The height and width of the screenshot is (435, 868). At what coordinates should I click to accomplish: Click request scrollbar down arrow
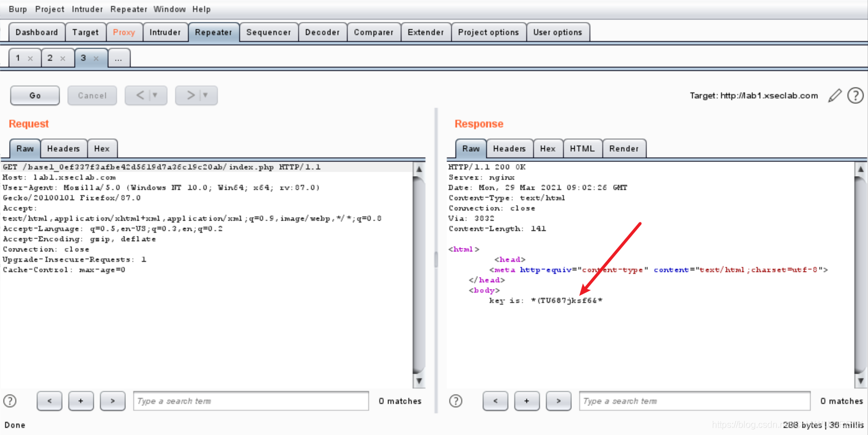419,380
